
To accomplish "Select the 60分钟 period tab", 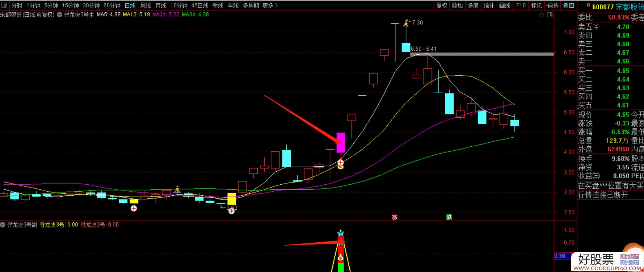I will [x=112, y=5].
